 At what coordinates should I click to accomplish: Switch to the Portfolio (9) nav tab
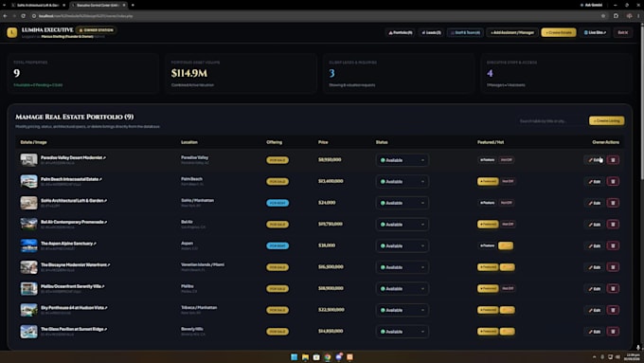pyautogui.click(x=400, y=32)
